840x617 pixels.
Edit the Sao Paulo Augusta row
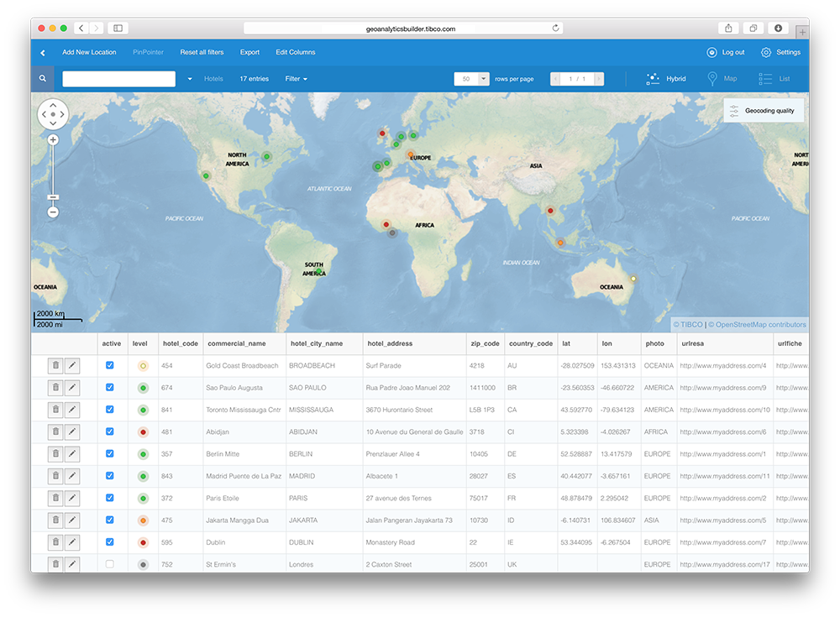72,387
